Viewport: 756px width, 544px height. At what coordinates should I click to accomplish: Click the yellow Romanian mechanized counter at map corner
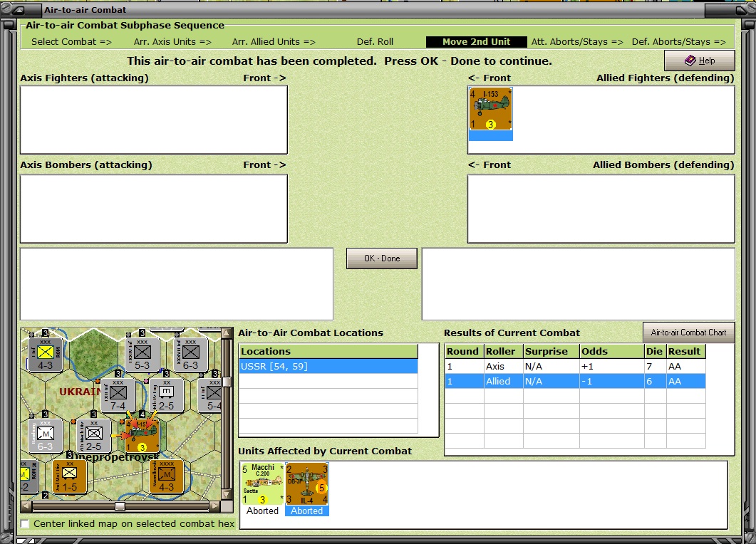[29, 476]
